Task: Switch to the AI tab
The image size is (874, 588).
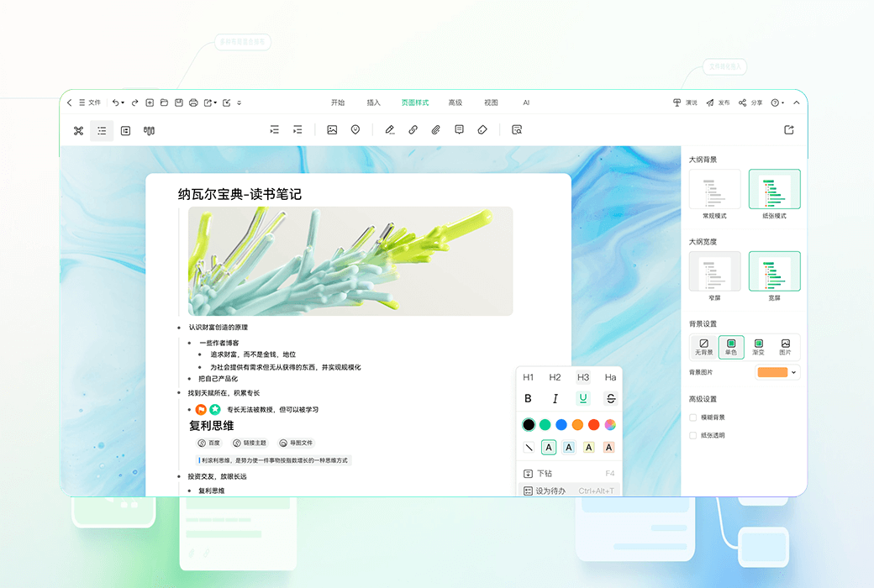Action: (x=526, y=102)
